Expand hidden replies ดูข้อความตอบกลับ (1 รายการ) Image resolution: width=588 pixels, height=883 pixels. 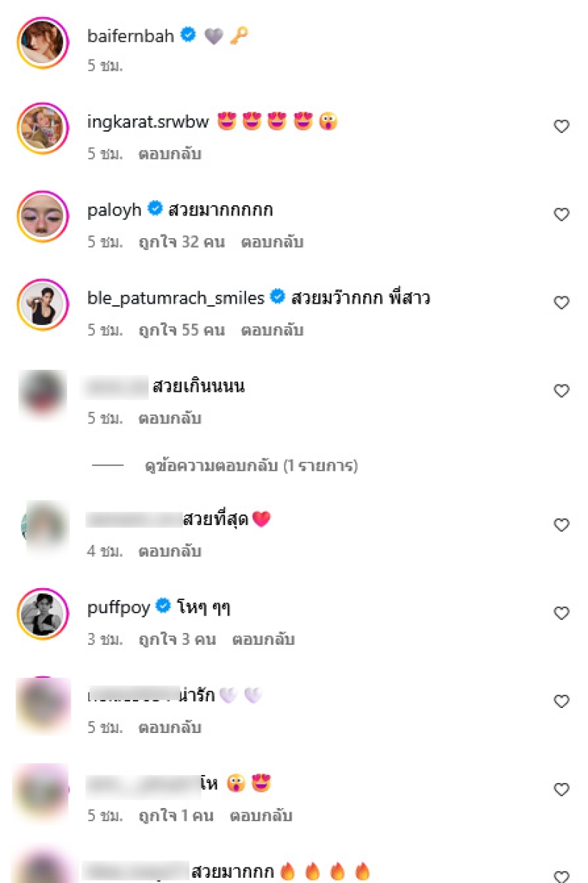[251, 465]
